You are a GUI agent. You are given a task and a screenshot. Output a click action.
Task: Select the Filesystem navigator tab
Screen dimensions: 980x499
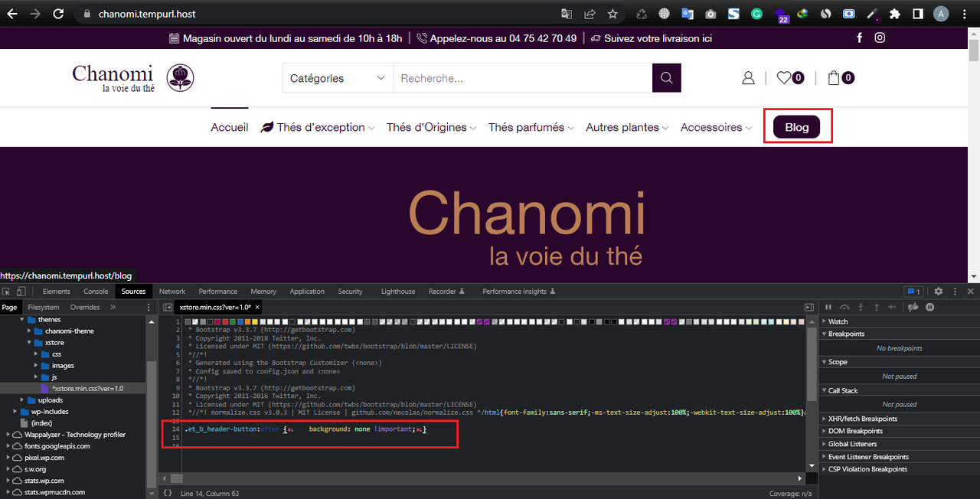tap(44, 307)
